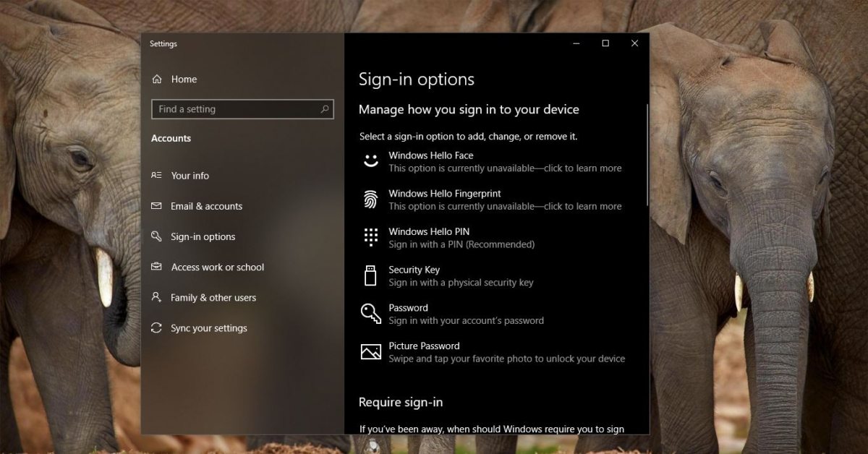868x454 pixels.
Task: Click the Home icon in the sidebar
Action: [x=156, y=79]
